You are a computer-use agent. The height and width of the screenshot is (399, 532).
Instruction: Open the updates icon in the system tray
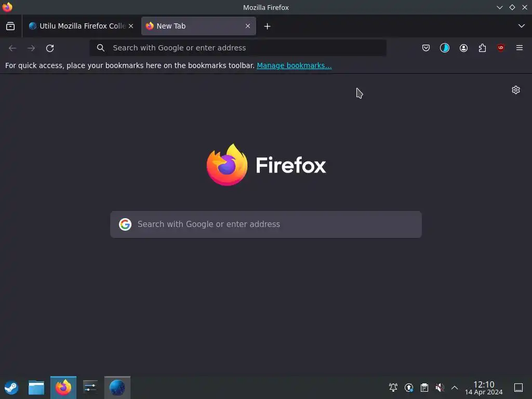(409, 388)
